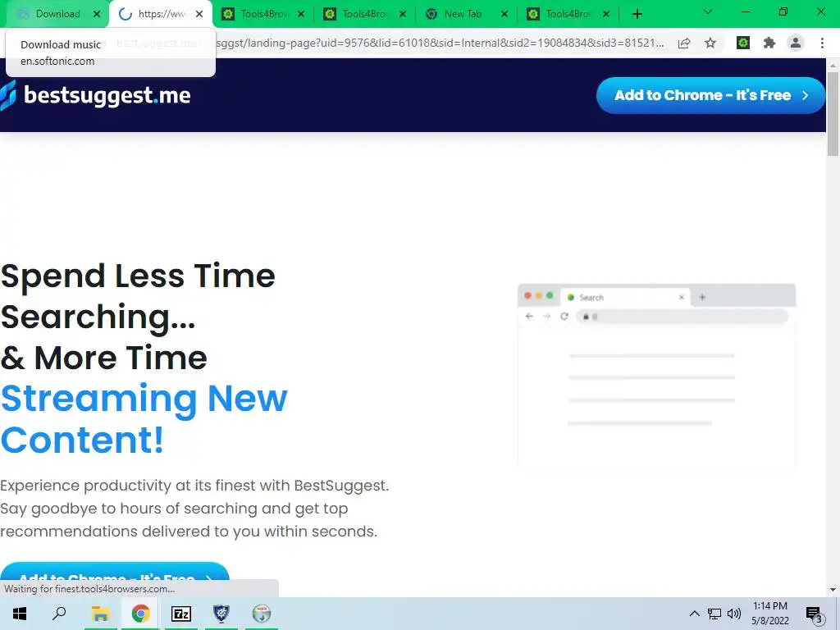Close the first Tools4Browsers tab

[x=301, y=14]
